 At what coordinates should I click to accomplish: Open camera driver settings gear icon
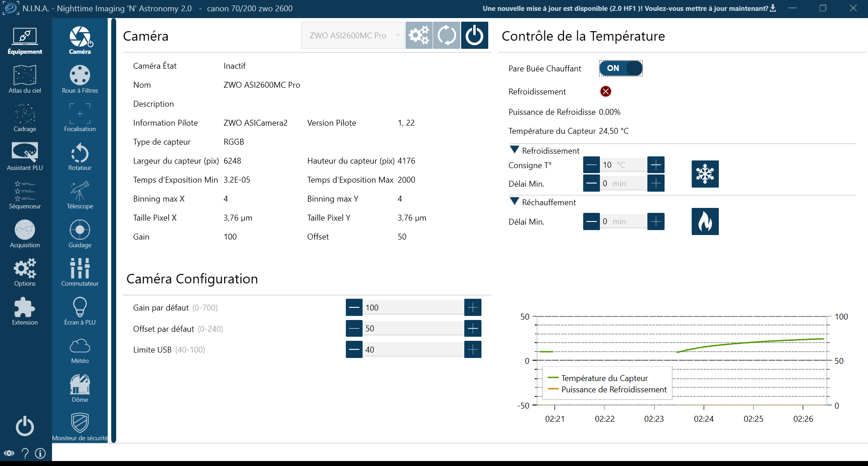coord(419,35)
